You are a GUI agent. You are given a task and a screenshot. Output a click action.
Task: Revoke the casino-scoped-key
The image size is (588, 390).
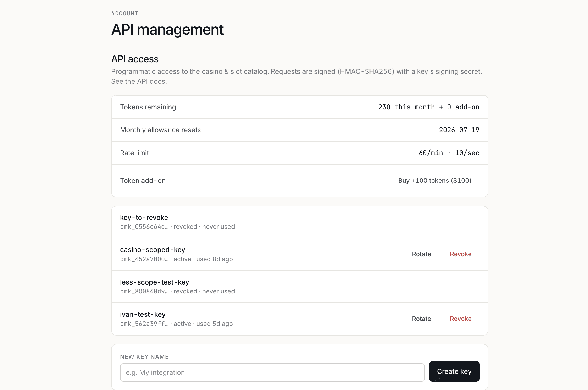pos(461,254)
